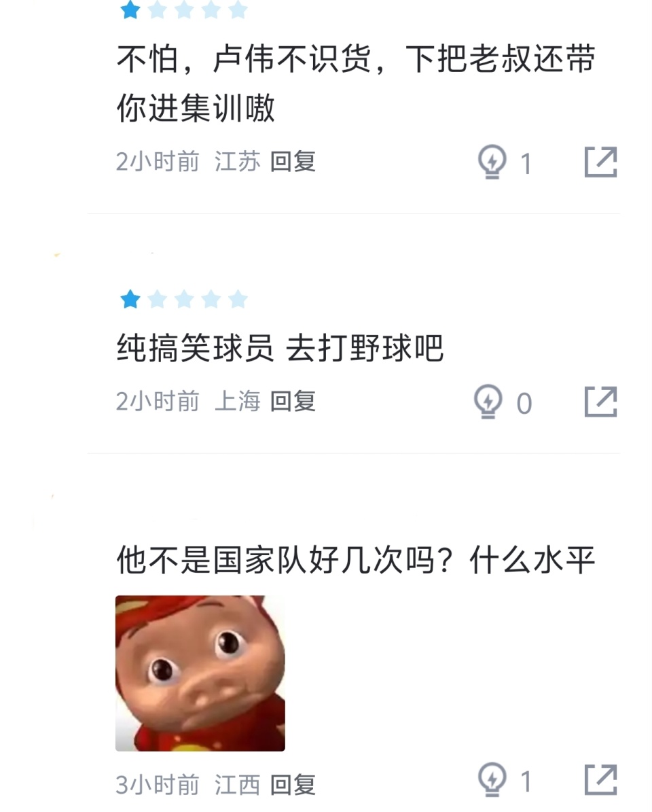652x812 pixels.
Task: Share the 上海 comment via arrow icon
Action: tap(601, 402)
